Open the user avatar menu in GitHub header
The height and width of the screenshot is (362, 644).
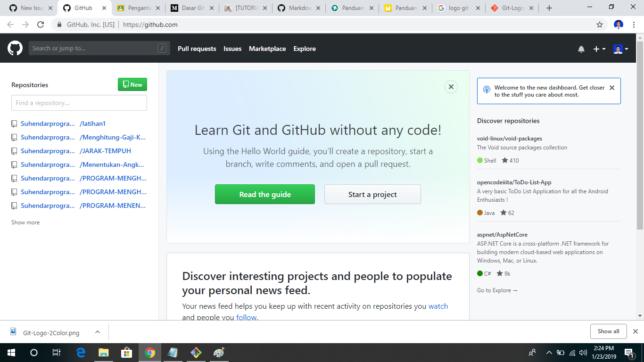[x=621, y=49]
